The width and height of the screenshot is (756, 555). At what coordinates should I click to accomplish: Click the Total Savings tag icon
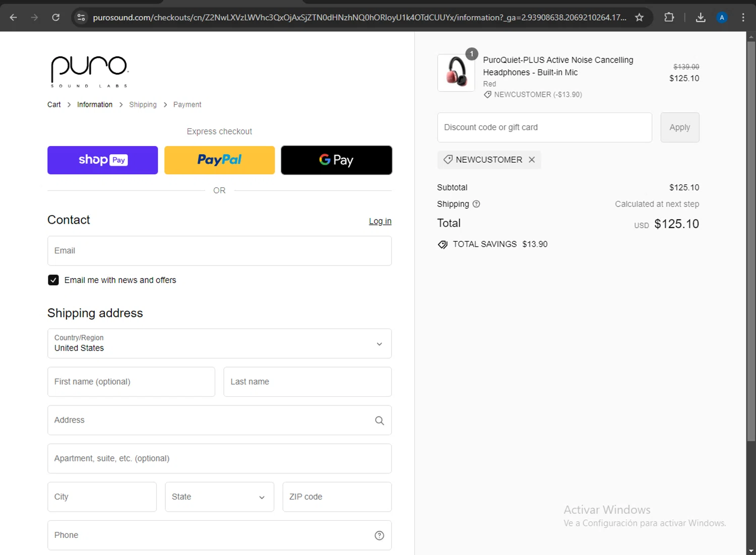tap(443, 244)
